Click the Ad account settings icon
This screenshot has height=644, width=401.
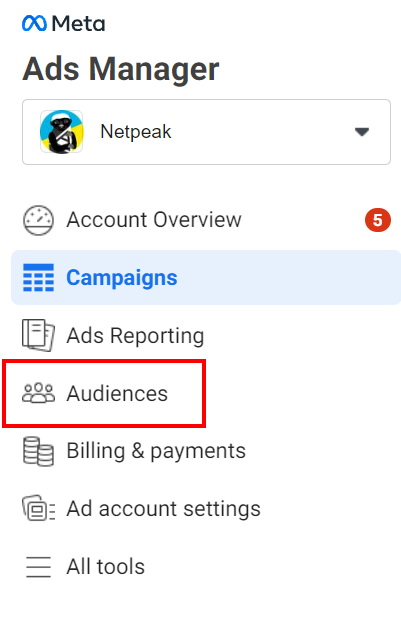click(x=38, y=508)
